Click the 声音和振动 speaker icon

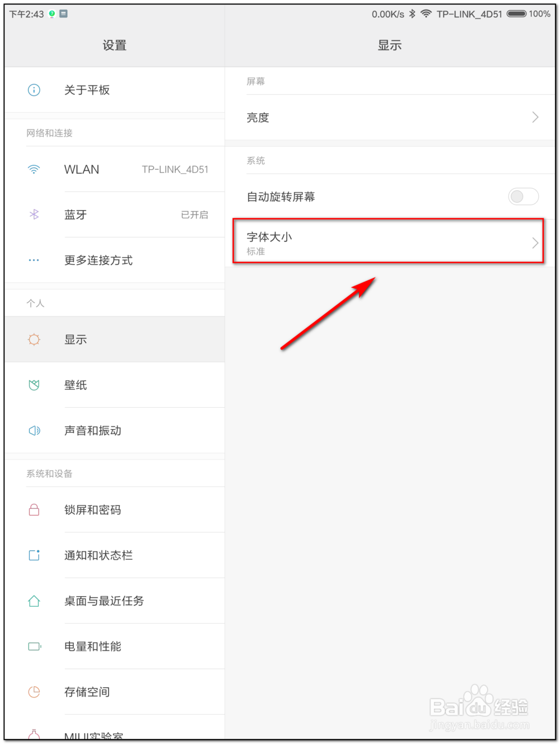(x=34, y=430)
